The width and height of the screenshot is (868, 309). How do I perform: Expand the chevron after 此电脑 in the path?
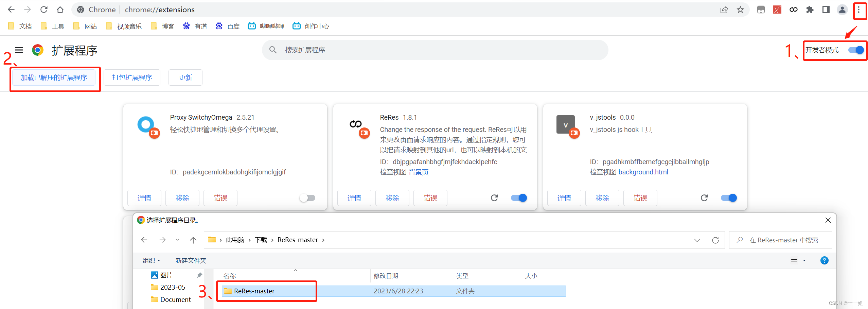[250, 240]
